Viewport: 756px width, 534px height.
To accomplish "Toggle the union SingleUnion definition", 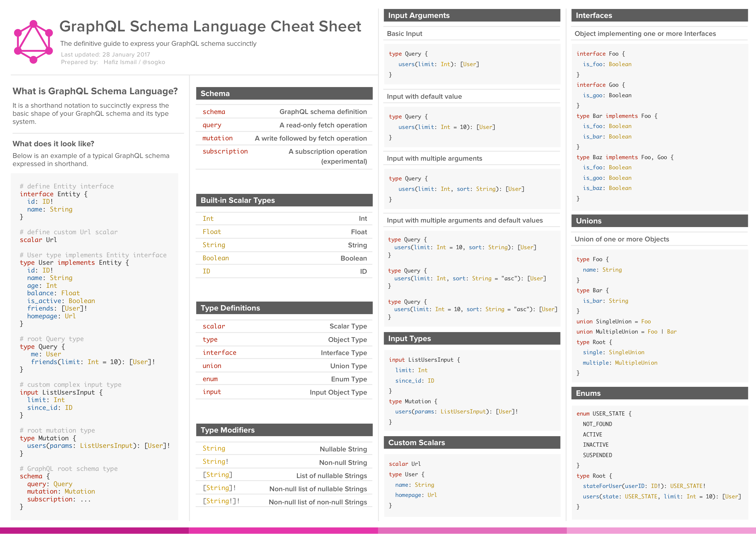I will point(613,321).
